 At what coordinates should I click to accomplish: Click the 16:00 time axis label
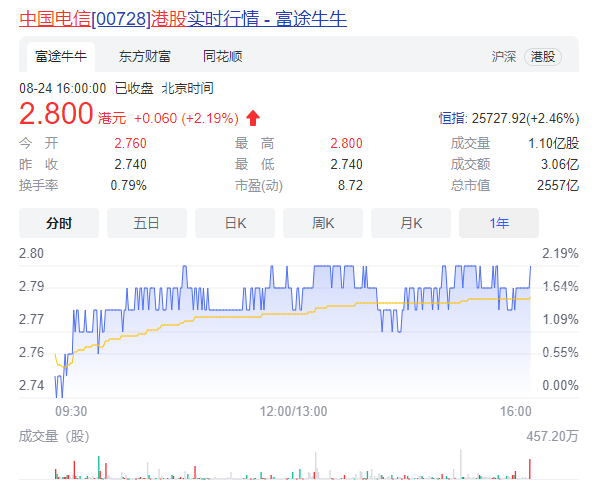pos(516,411)
